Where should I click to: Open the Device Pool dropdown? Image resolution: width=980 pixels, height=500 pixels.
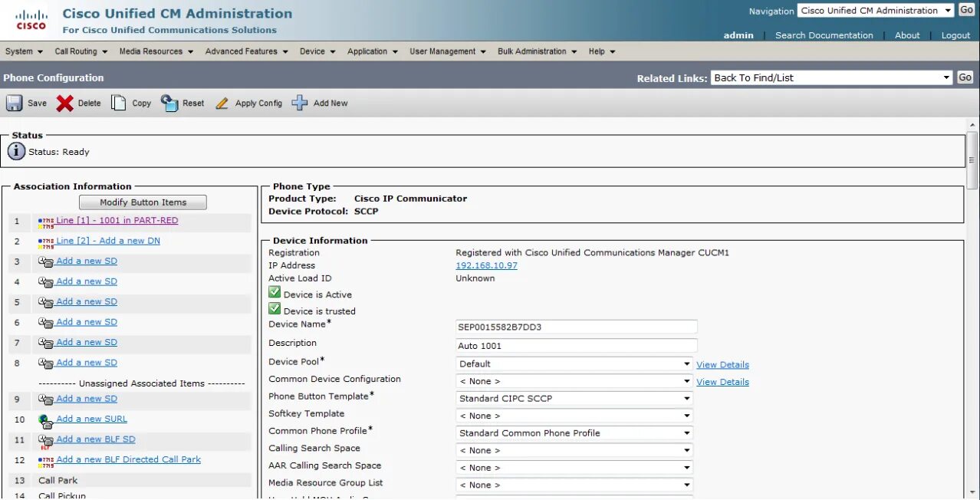(574, 363)
